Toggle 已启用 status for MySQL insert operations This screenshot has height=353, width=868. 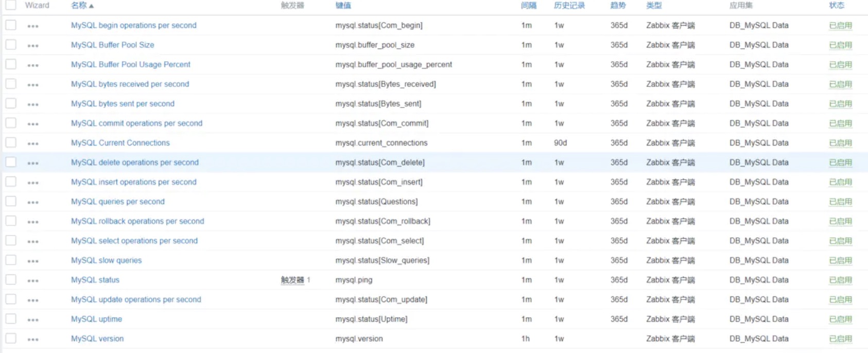pyautogui.click(x=840, y=182)
